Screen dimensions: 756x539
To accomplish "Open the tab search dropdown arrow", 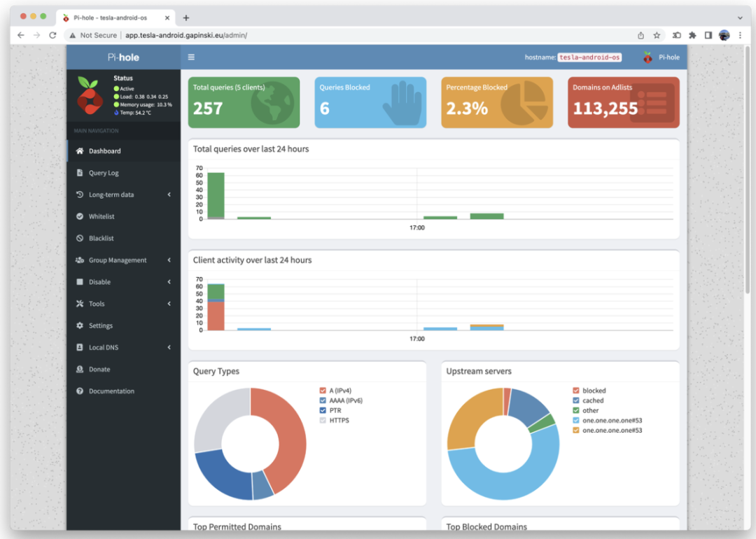I will [740, 17].
